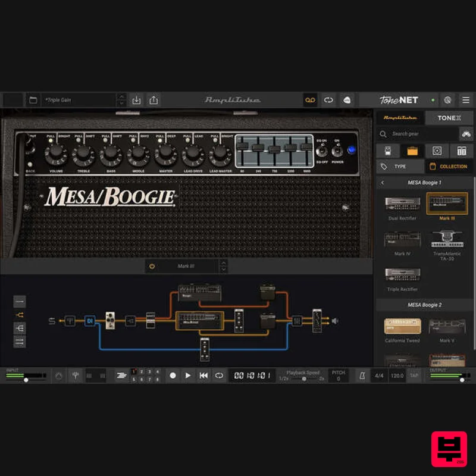Open the rack effects gear category

tap(463, 151)
